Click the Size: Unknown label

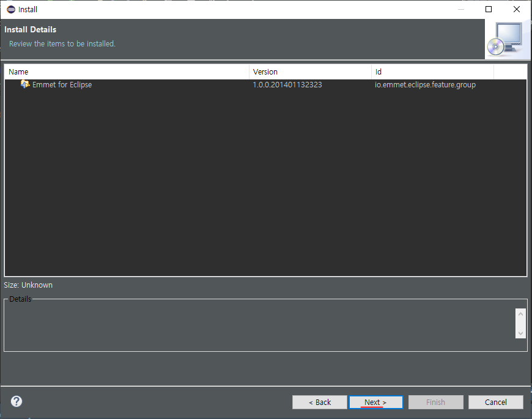[28, 285]
